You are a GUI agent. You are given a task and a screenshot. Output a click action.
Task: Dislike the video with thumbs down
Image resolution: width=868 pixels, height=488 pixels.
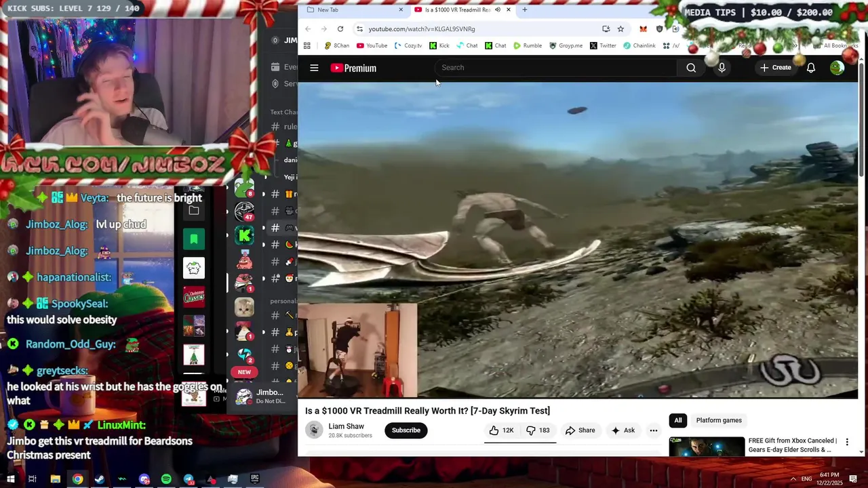pyautogui.click(x=538, y=430)
